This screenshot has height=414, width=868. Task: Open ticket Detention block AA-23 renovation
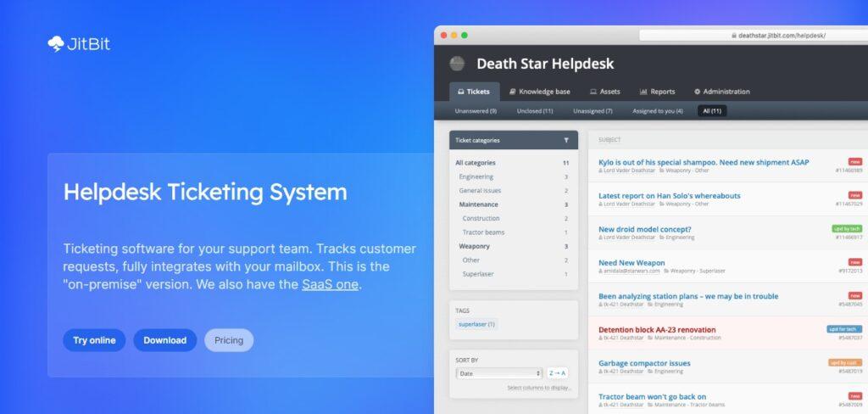657,330
